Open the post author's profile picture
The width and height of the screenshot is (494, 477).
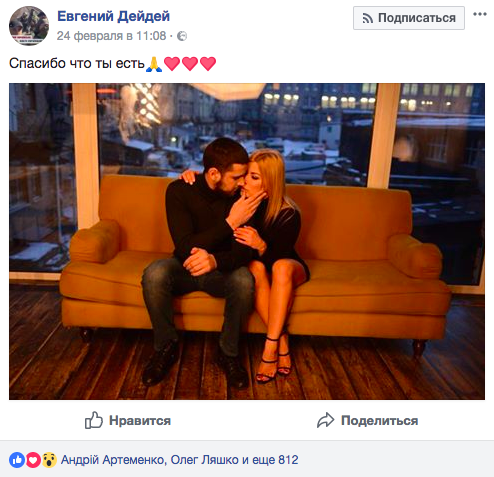(x=29, y=26)
